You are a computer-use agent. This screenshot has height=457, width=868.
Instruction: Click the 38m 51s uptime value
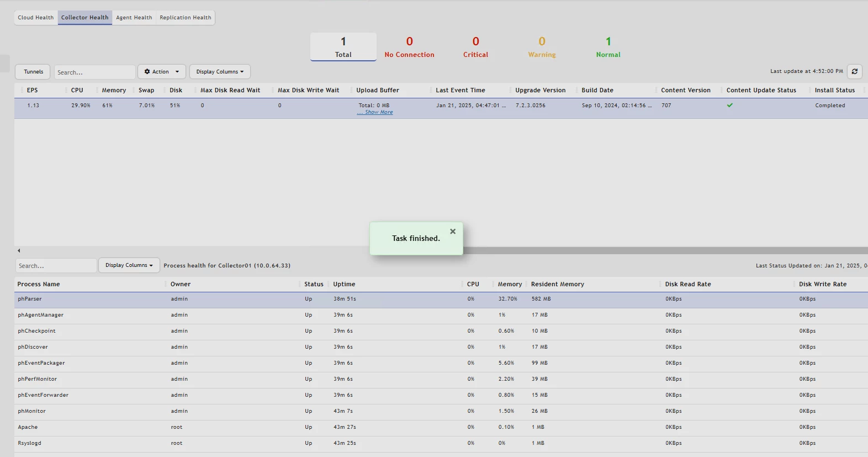click(345, 299)
